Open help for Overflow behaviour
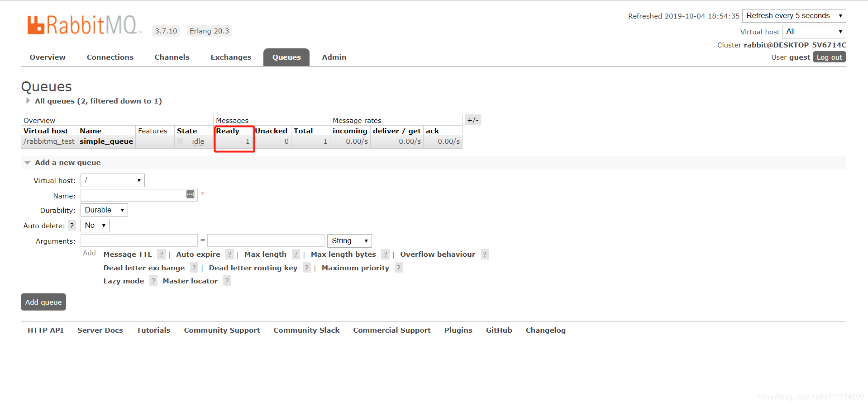 [484, 254]
